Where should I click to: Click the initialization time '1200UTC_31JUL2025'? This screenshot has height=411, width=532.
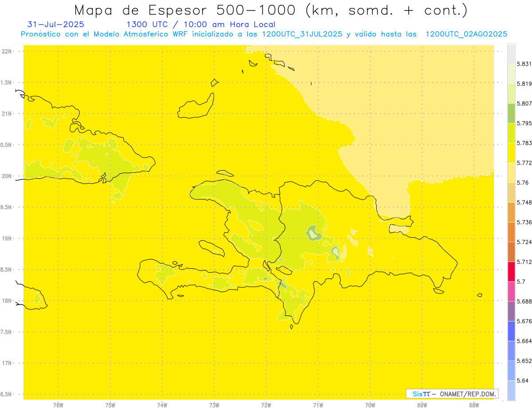click(x=302, y=34)
